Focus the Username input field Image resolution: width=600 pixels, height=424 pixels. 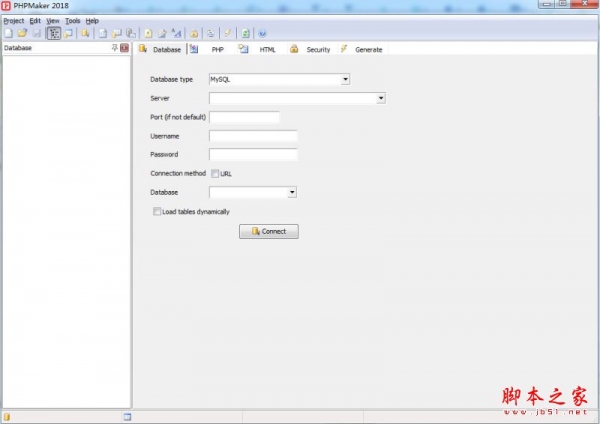(253, 136)
